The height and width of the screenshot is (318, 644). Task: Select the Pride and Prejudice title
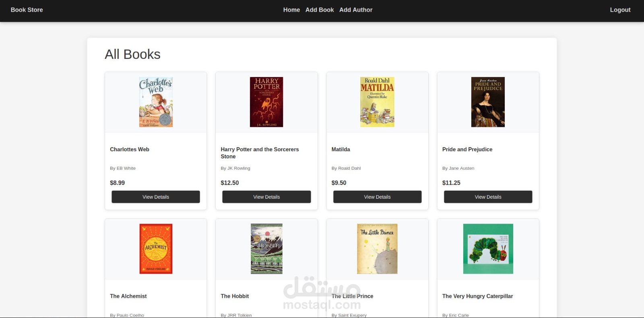[x=467, y=149]
